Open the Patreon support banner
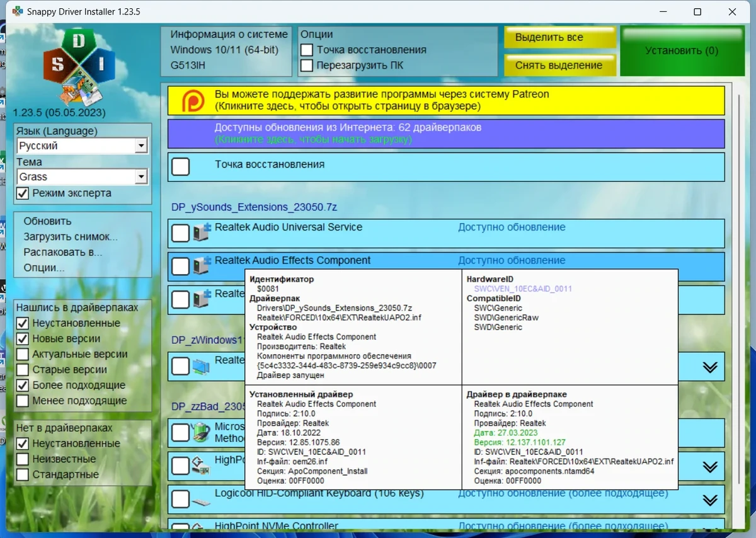 click(x=446, y=101)
